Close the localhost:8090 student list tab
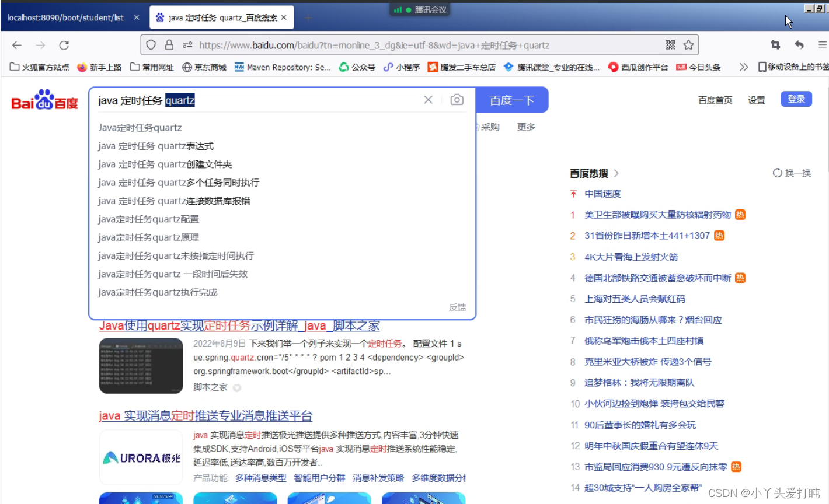 click(136, 17)
